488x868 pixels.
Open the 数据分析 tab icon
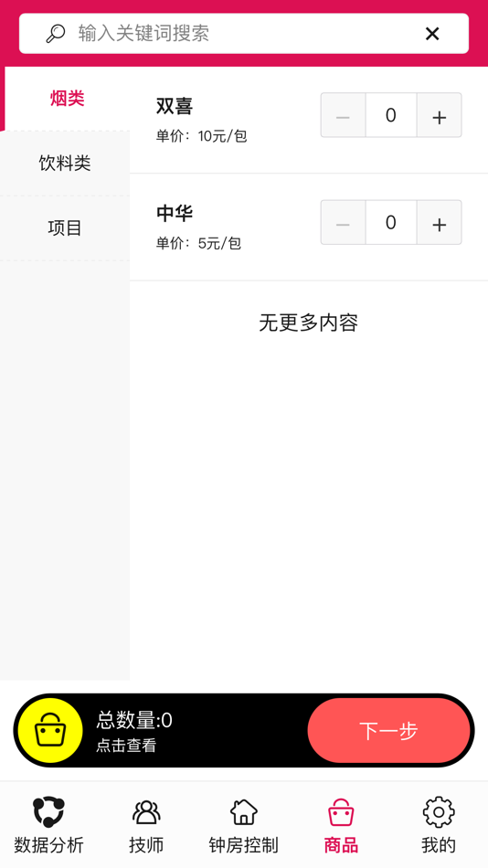(x=48, y=812)
